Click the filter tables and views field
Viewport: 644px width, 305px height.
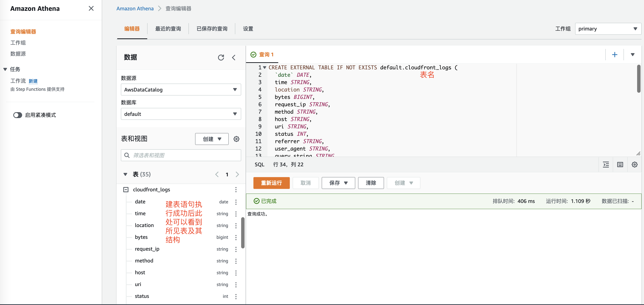coord(181,155)
